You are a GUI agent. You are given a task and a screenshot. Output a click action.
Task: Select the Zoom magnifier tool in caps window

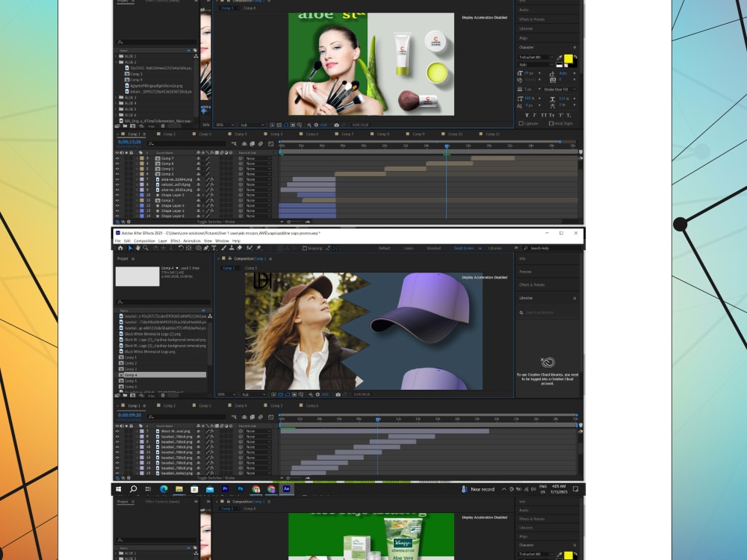point(146,248)
